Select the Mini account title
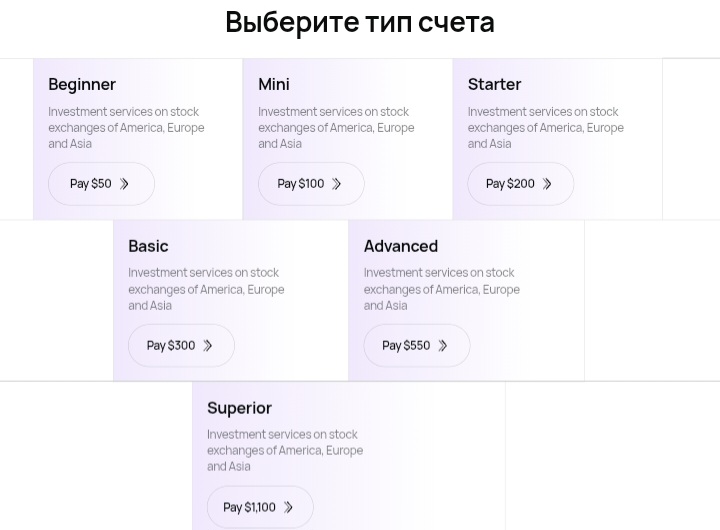The height and width of the screenshot is (530, 720). pyautogui.click(x=274, y=84)
